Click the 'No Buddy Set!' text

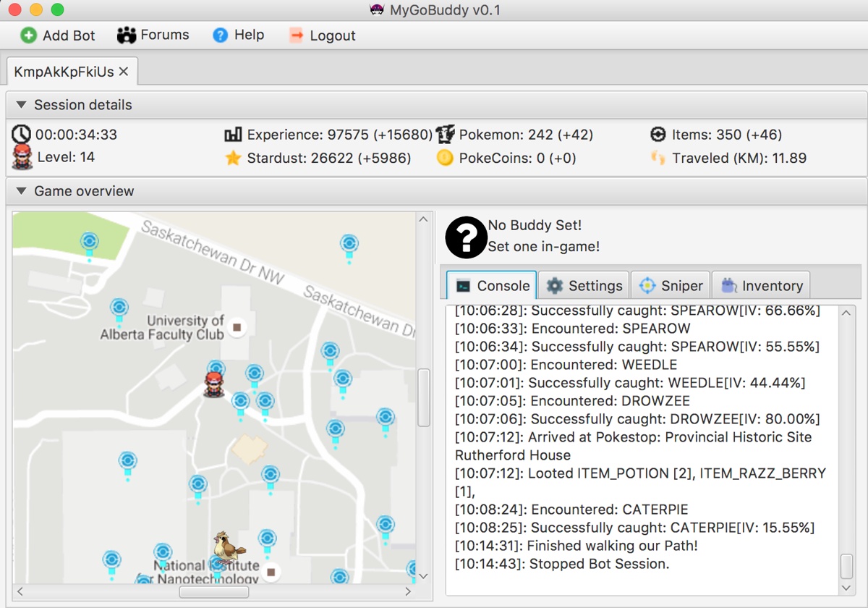535,226
